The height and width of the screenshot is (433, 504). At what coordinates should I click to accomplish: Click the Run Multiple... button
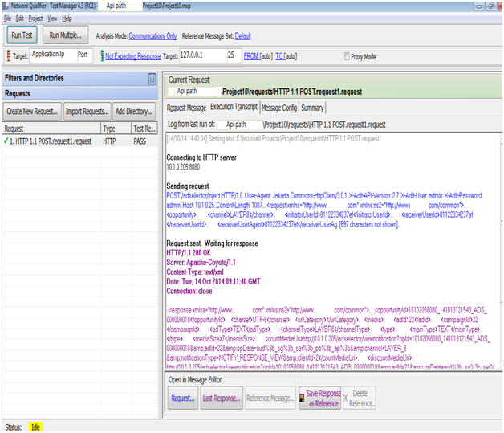pos(65,35)
